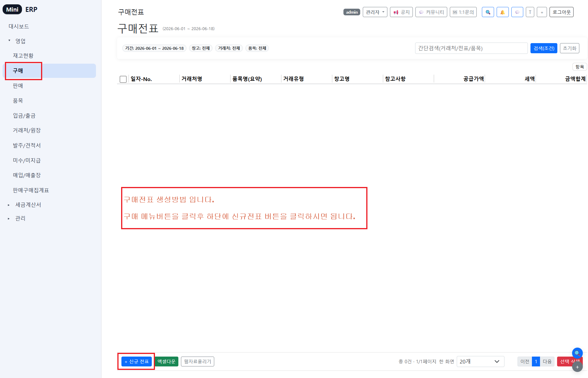Select 구매 menu in sidebar
Viewport: 588px width, 378px height.
(49, 71)
